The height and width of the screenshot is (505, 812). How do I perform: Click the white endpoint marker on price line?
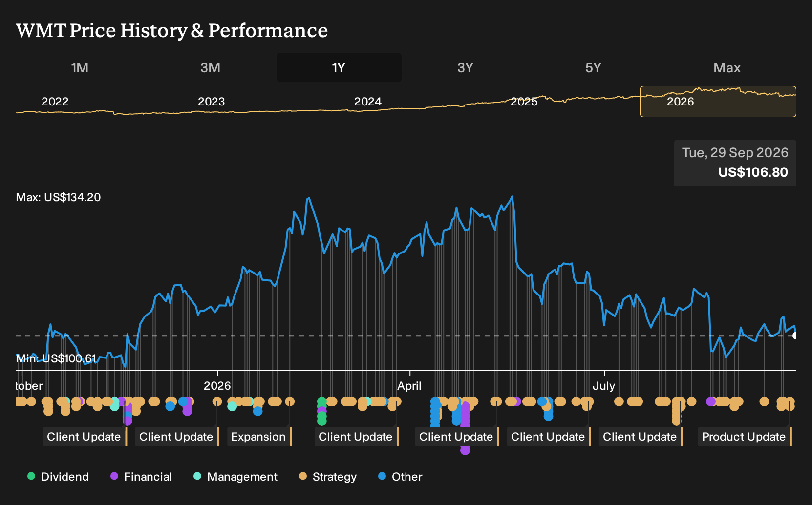(795, 336)
